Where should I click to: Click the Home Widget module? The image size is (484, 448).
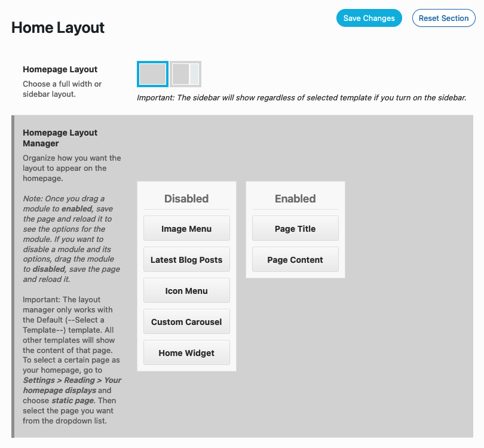coord(186,352)
